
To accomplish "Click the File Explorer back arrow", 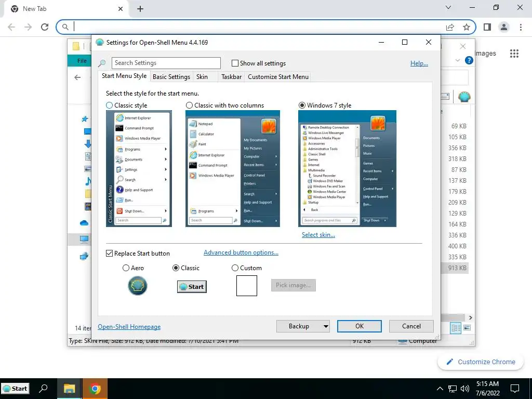I will point(77,77).
